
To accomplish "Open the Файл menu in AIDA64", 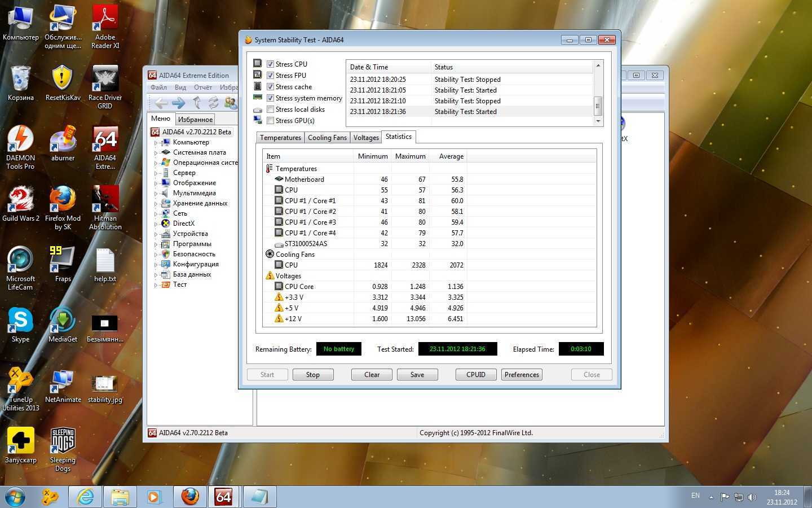I will click(158, 87).
